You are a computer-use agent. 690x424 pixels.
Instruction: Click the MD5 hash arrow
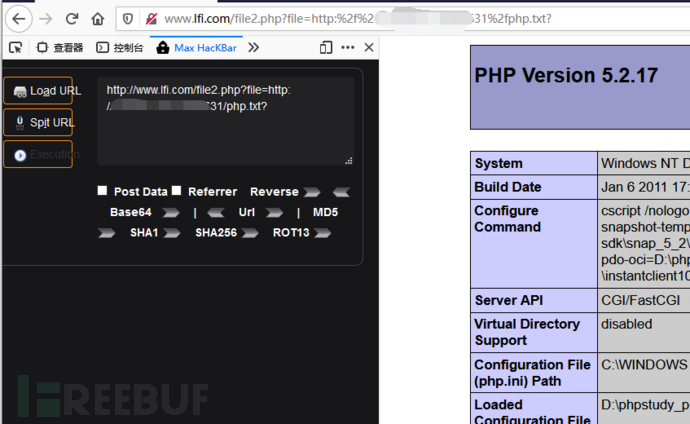coord(106,233)
